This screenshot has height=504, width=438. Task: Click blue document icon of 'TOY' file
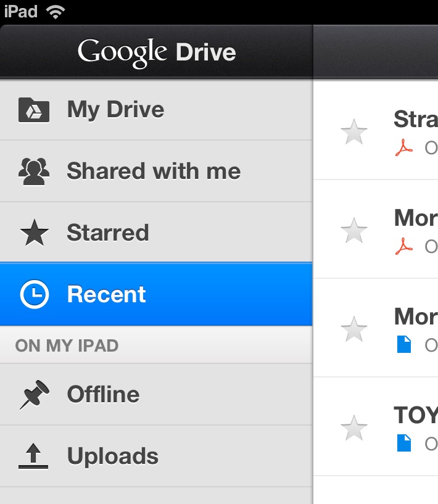[404, 443]
